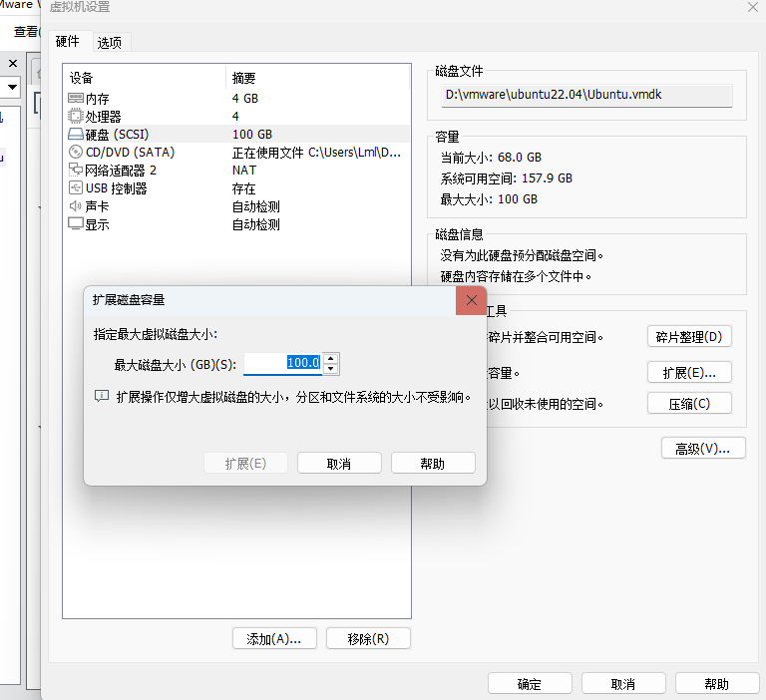Select the 硬盘 (SCSI) row label
The width and height of the screenshot is (766, 700).
coord(118,135)
